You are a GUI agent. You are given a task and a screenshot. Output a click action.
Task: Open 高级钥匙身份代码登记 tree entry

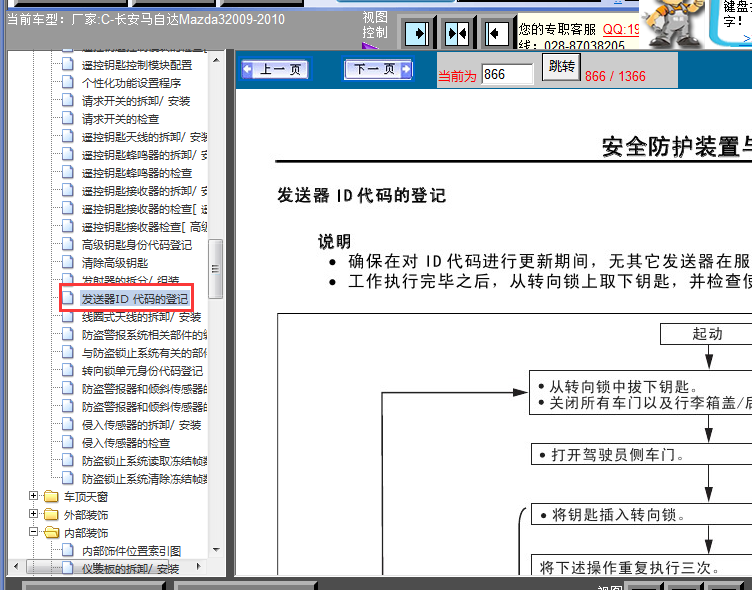point(136,245)
